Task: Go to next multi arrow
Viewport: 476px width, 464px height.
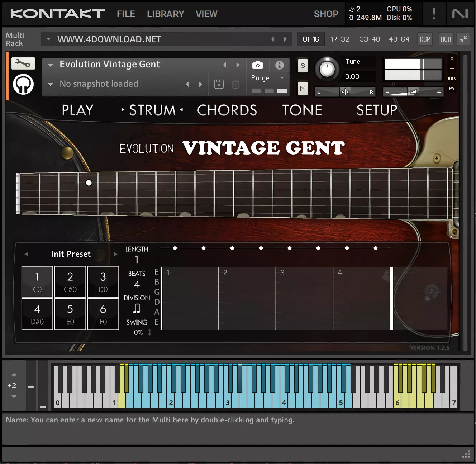Action: tap(285, 39)
